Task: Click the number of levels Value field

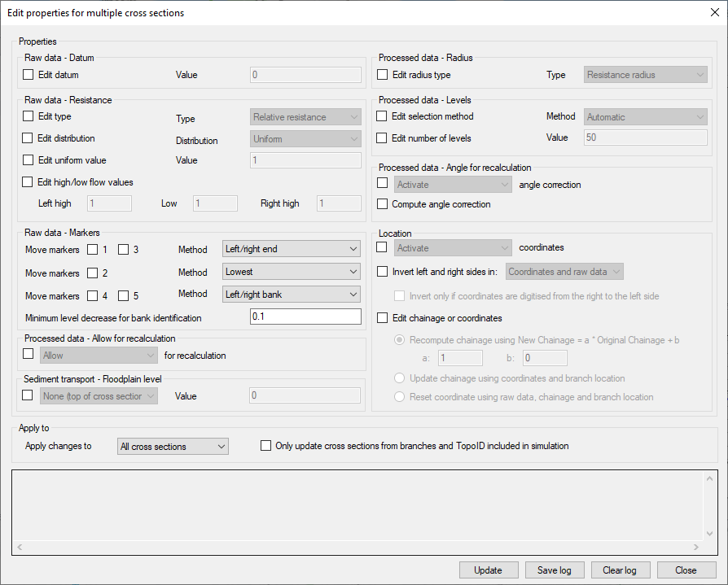Action: click(x=646, y=138)
